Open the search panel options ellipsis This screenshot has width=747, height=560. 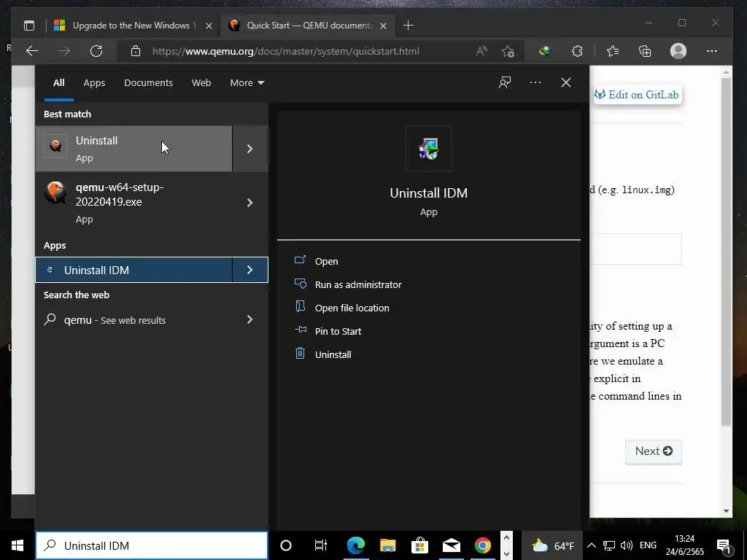(535, 82)
